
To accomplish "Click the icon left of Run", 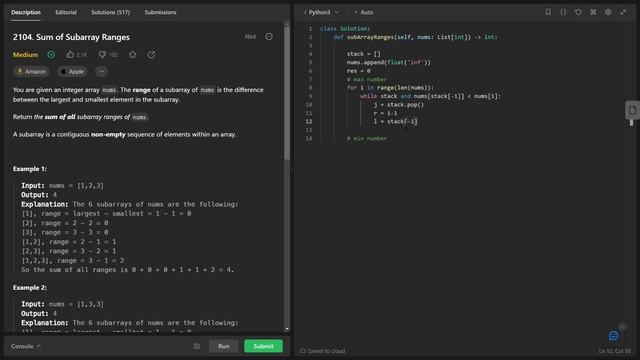I will coord(197,346).
